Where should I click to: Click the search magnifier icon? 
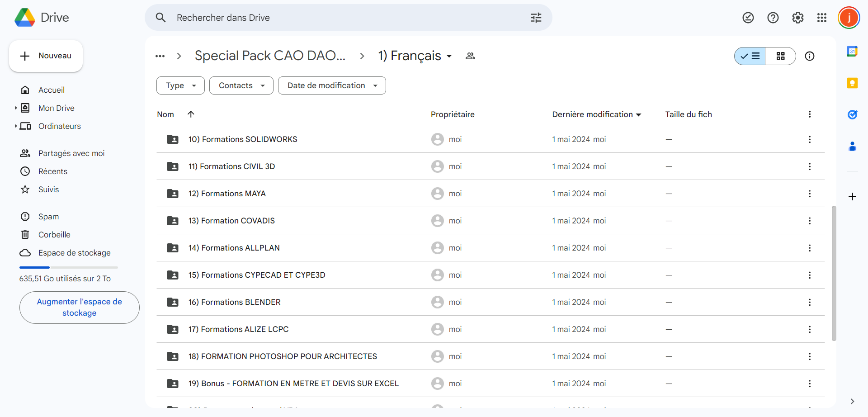point(160,18)
